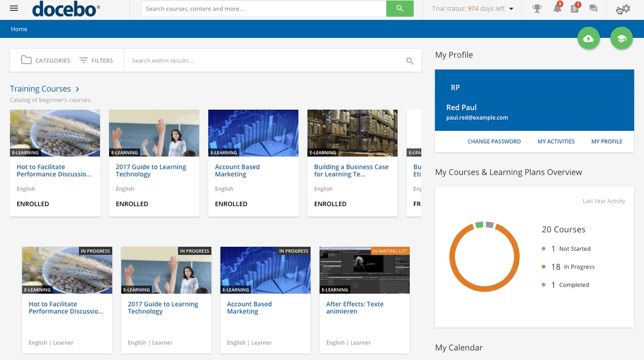The image size is (644, 360).
Task: Click catalog thumbnail of the classroom teacher course
Action: (154, 133)
